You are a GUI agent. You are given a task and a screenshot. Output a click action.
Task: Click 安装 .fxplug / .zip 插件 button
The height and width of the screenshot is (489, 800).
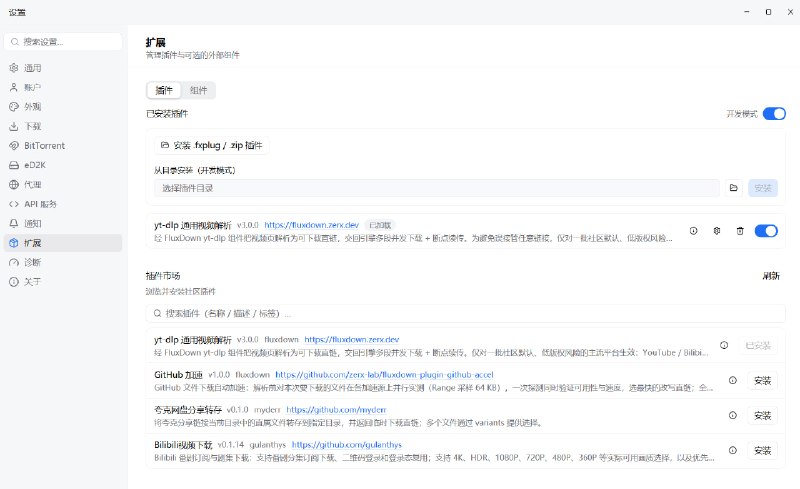(x=212, y=145)
